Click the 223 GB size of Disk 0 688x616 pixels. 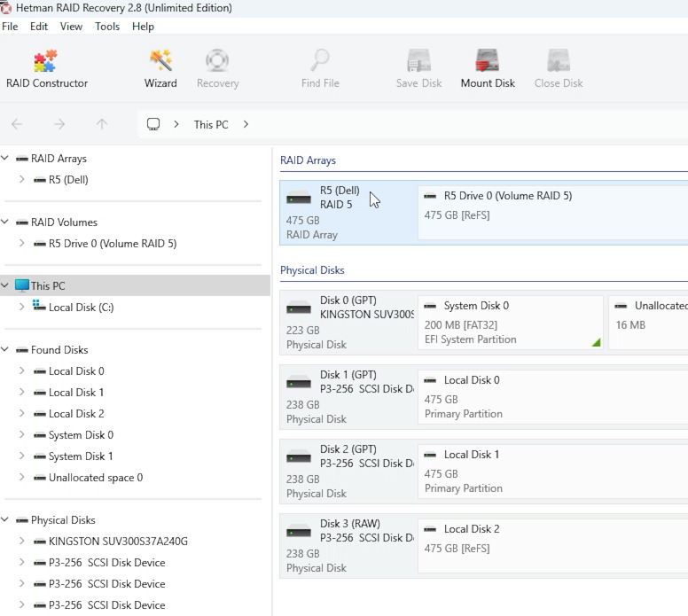coord(302,330)
